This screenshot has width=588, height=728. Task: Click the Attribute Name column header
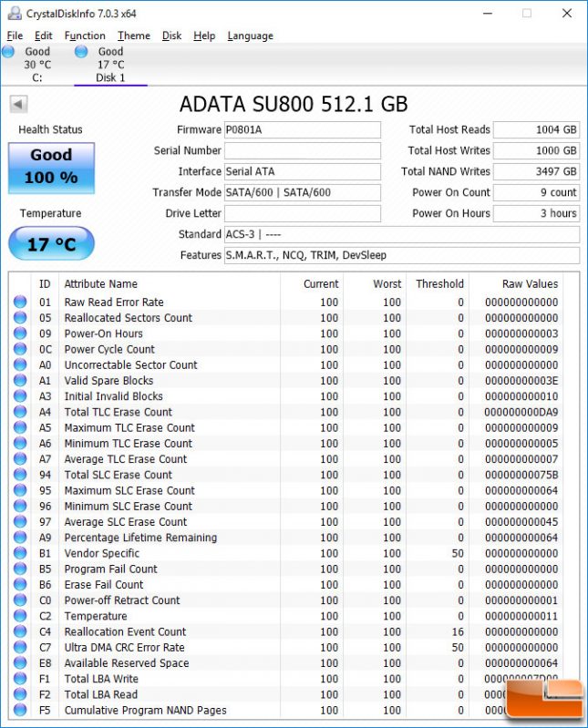pos(101,283)
